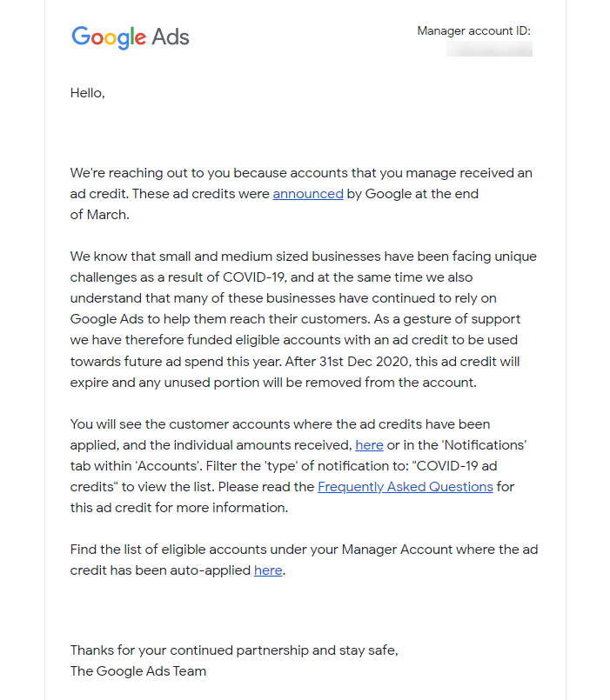Click the 'Hello,' greeting line
Screen dimensions: 610x700
pos(88,93)
